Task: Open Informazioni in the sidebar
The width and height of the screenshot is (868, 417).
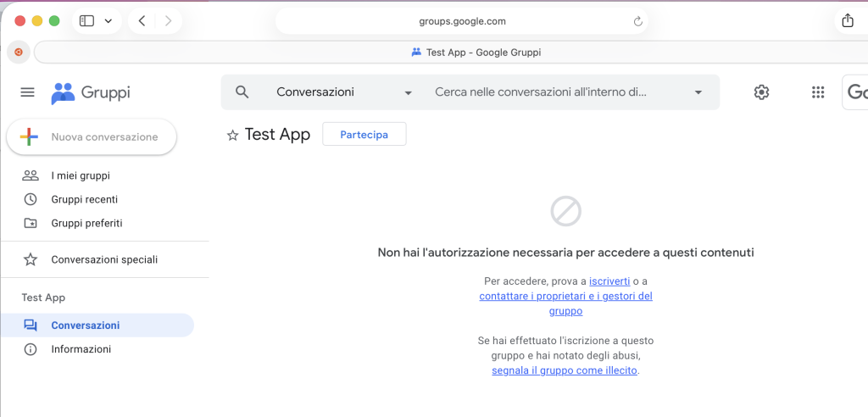Action: click(x=81, y=349)
